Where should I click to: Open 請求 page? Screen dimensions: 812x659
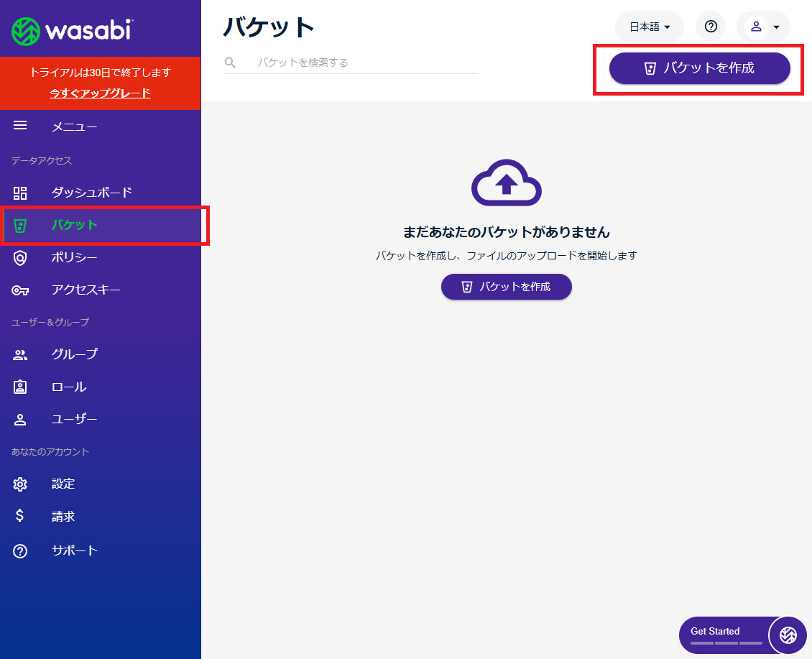(101, 516)
